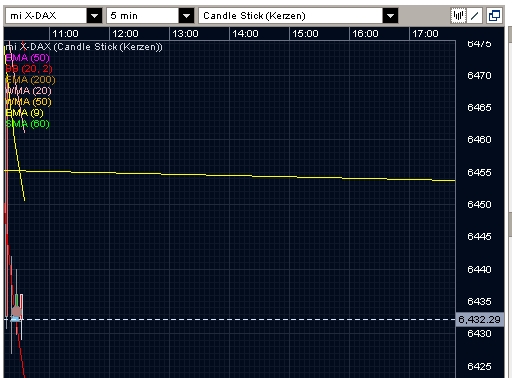This screenshot has height=378, width=512.
Task: Click the 6445 price axis label
Action: 479,237
